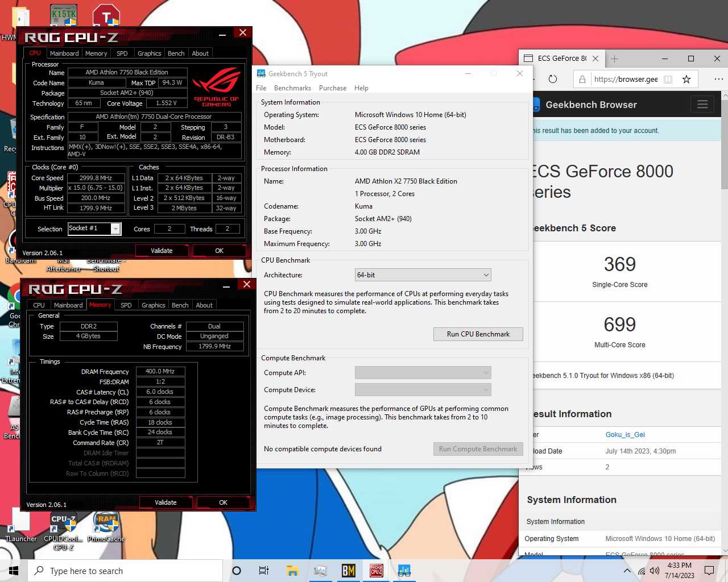Click the volume speaker tray icon
728x582 pixels.
click(x=655, y=571)
